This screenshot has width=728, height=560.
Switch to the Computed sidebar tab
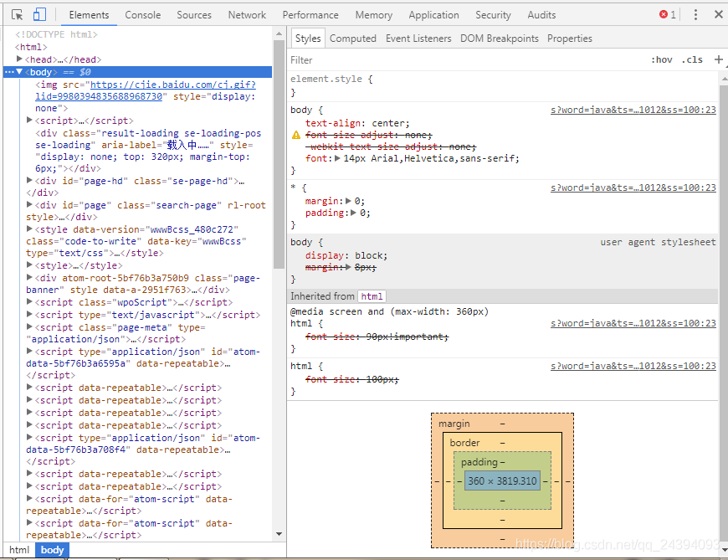353,39
